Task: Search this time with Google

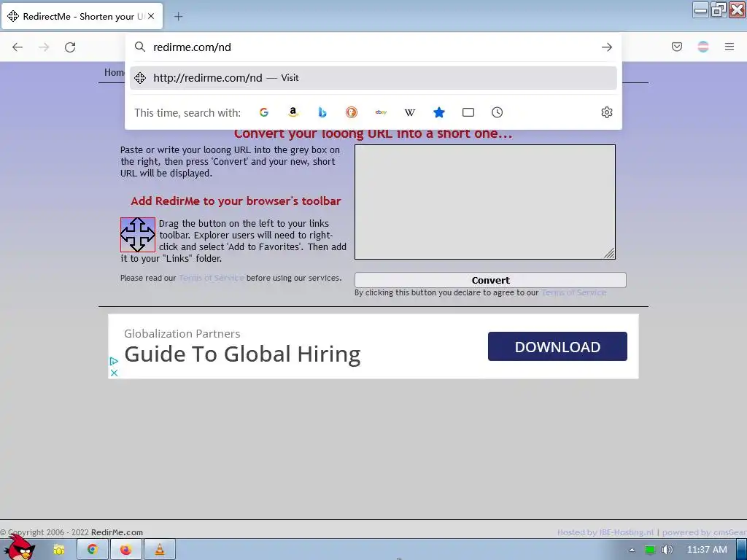Action: [264, 112]
